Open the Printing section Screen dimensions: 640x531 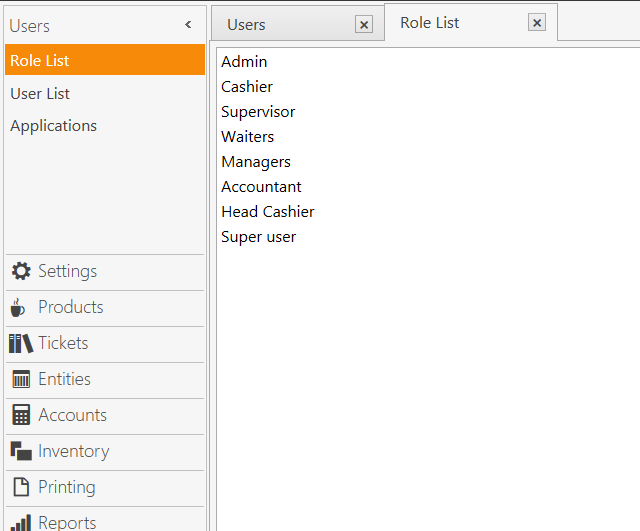point(105,487)
